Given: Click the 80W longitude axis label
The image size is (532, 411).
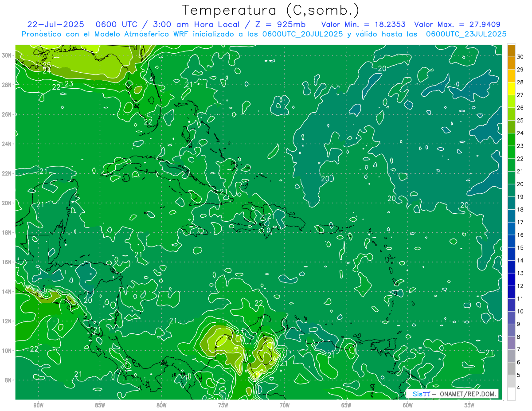Looking at the screenshot, I should [161, 405].
